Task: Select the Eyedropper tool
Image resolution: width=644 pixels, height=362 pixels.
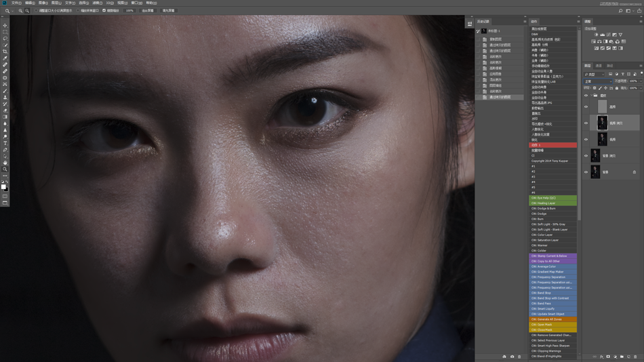Action: (x=5, y=58)
